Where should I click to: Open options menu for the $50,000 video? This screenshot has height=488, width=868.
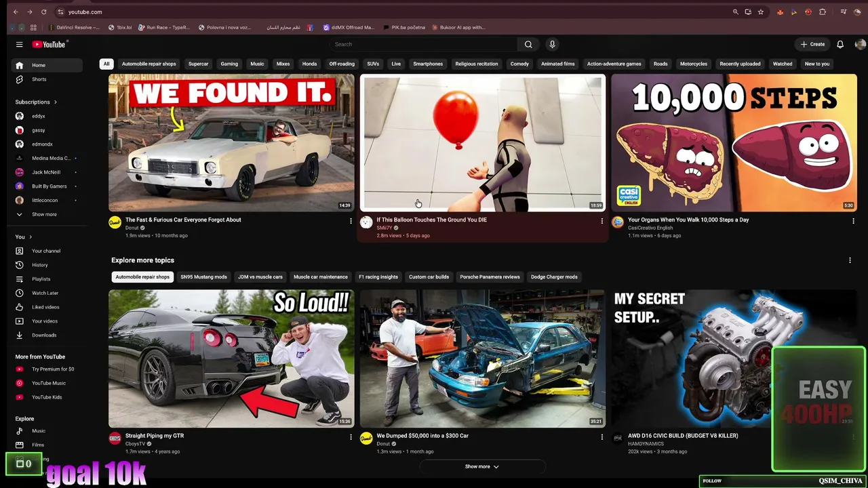coord(601,437)
